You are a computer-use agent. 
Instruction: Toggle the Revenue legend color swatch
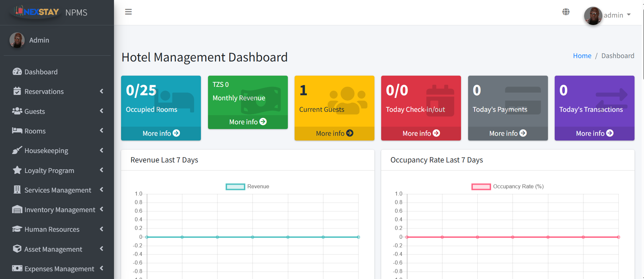coord(235,187)
